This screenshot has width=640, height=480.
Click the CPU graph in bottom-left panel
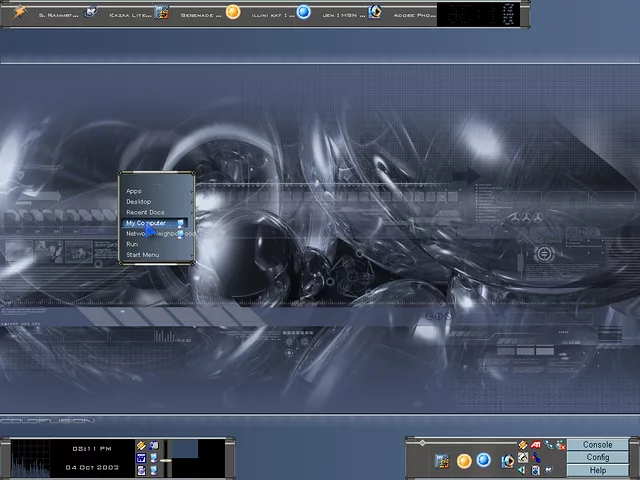(30, 458)
